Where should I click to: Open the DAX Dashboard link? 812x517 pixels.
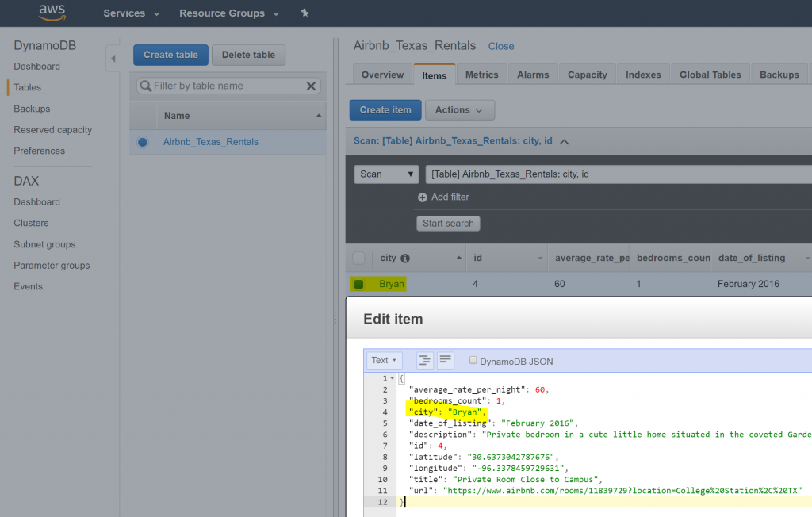(36, 202)
